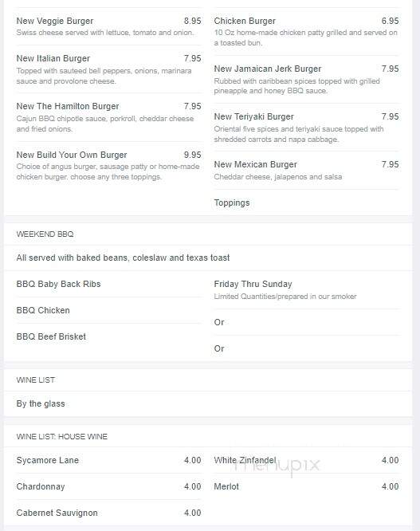
Task: Pick the Chardonnay wine entry
Action: point(108,486)
